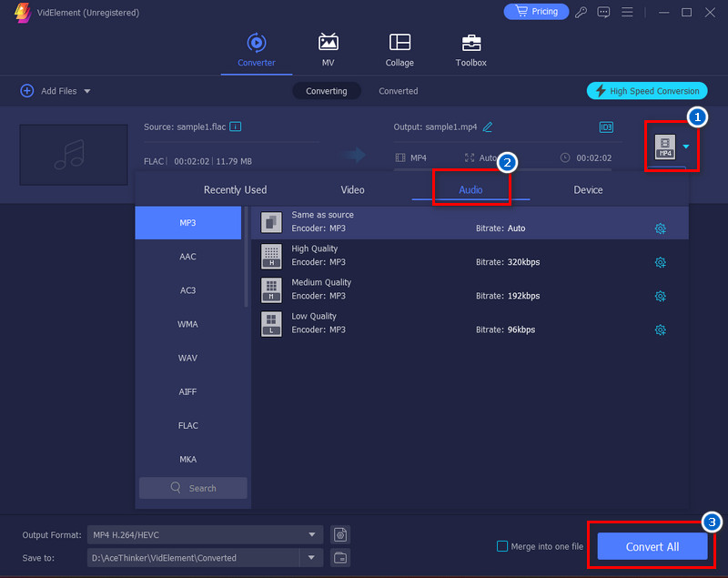
Task: Open the feedback chat icon
Action: [603, 12]
